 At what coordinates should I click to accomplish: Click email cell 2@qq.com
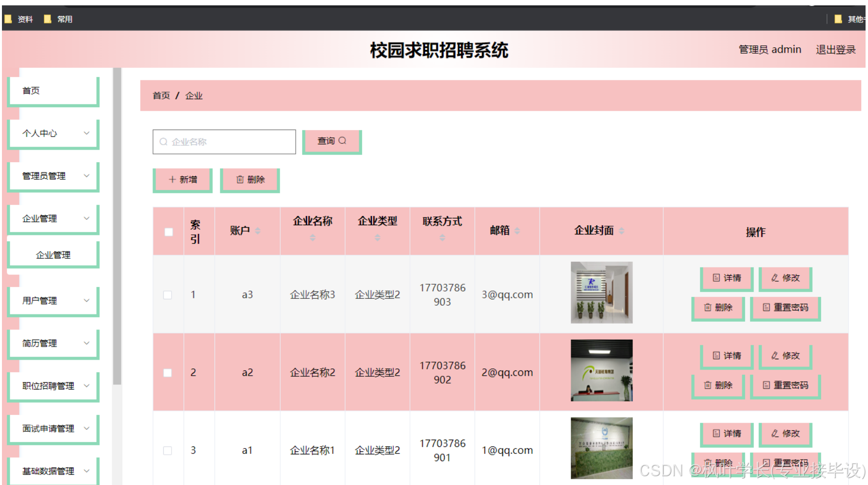(507, 373)
